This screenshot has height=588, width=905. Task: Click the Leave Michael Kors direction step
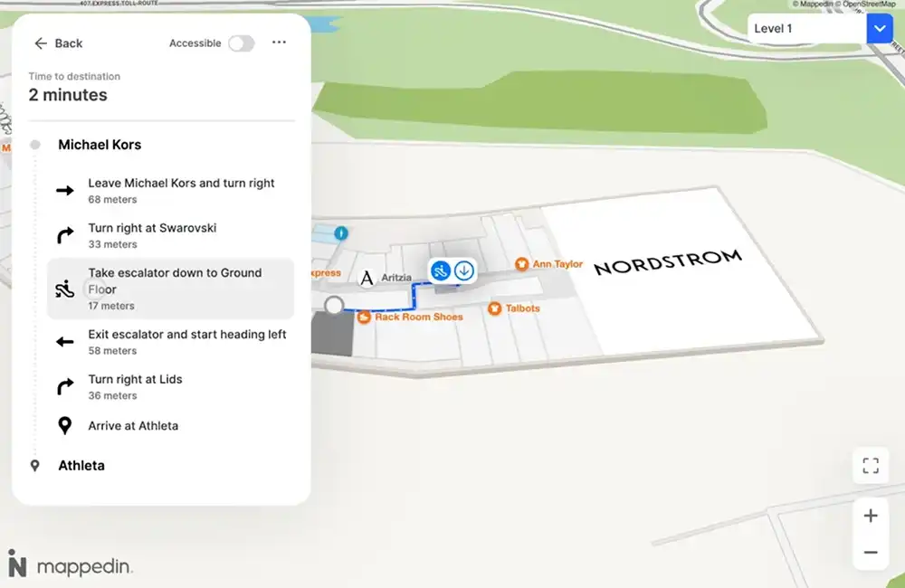pyautogui.click(x=181, y=190)
